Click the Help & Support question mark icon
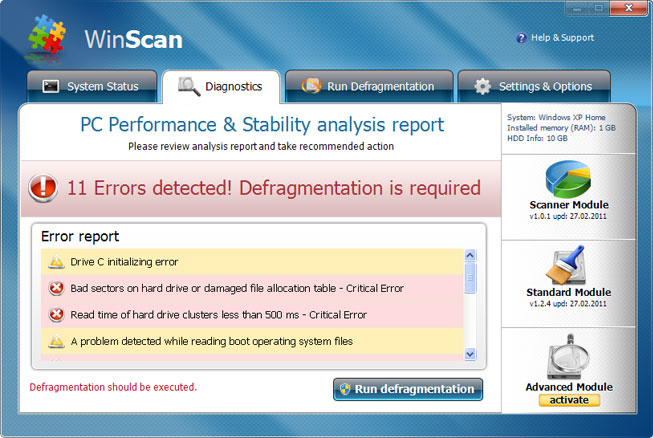This screenshot has width=653, height=438. (x=521, y=38)
